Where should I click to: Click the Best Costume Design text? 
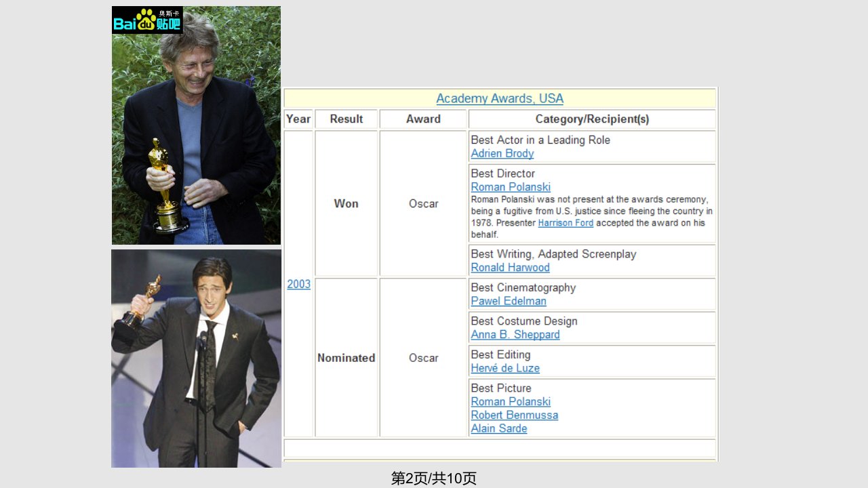(524, 321)
